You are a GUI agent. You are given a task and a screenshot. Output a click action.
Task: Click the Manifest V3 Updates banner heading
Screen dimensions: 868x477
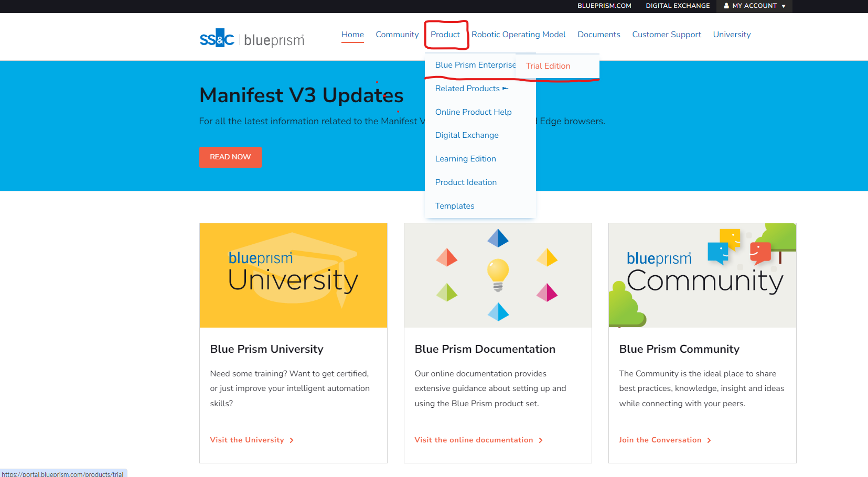coord(301,95)
